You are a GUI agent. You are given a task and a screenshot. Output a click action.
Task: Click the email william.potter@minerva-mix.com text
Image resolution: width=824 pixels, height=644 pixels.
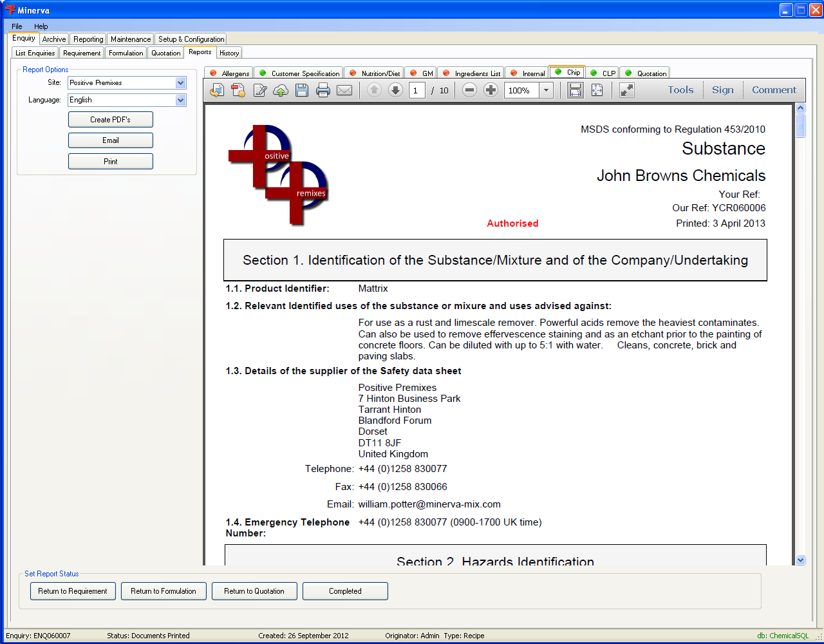[x=429, y=504]
